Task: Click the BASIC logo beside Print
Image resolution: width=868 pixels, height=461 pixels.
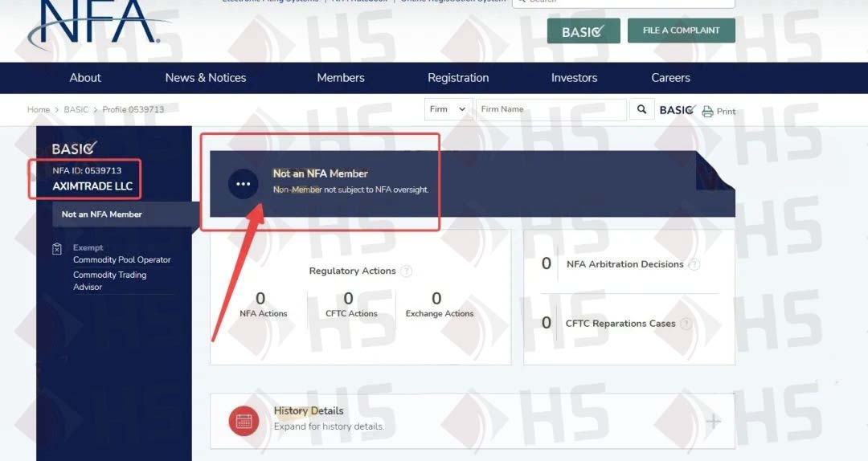Action: click(678, 110)
